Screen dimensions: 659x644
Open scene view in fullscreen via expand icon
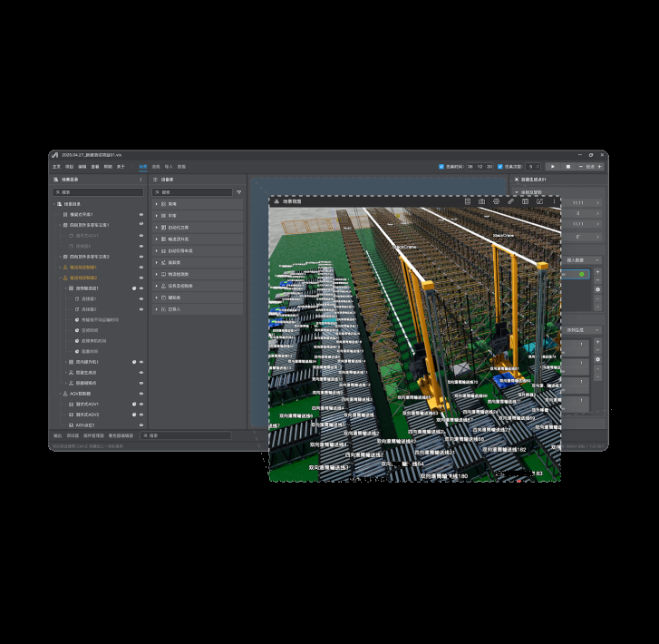[x=539, y=201]
